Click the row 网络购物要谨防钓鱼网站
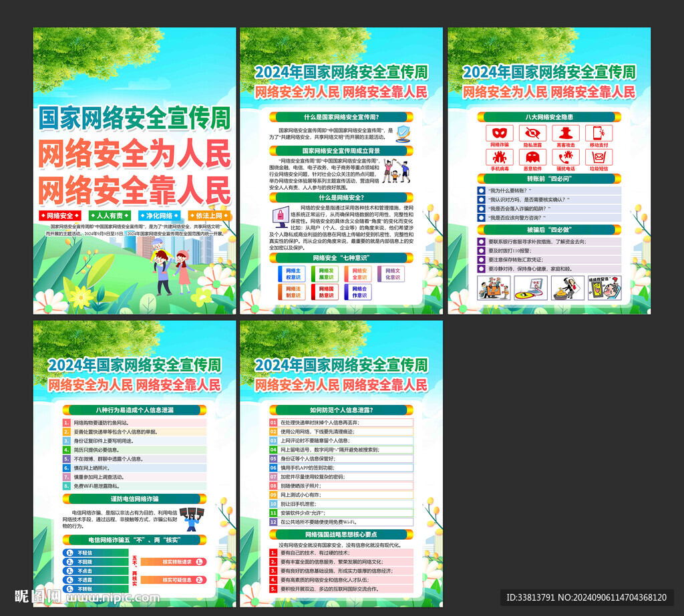 tap(134, 423)
